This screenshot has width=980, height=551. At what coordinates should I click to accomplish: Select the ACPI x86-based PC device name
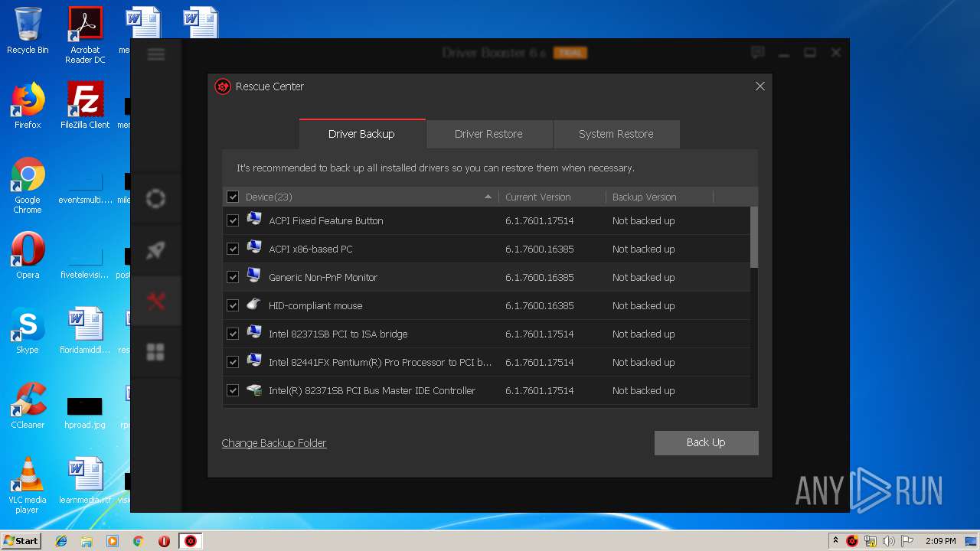click(310, 249)
